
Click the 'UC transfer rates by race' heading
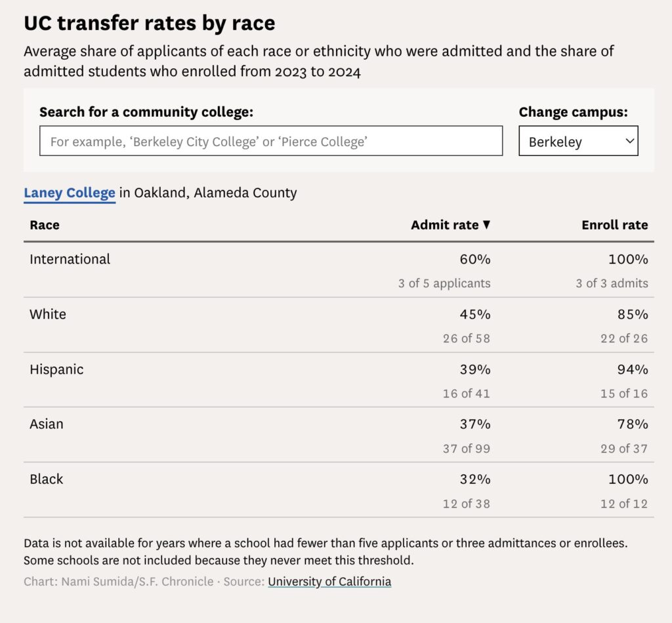point(149,23)
